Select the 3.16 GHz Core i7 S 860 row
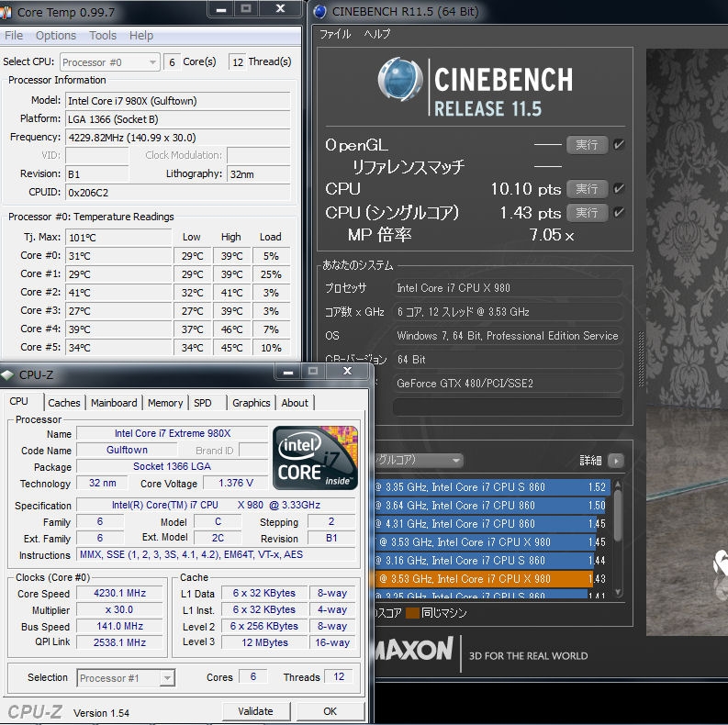 (492, 561)
